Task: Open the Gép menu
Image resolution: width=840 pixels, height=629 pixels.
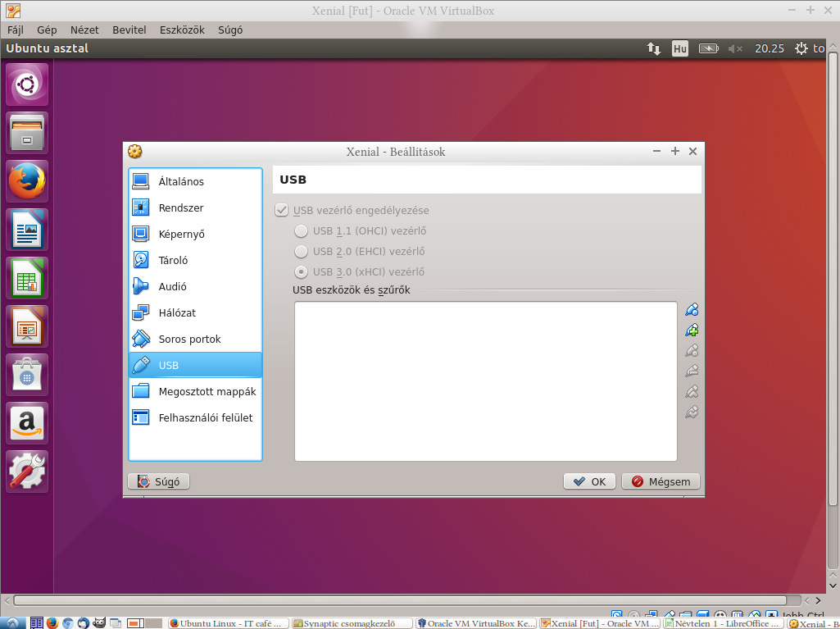Action: [x=47, y=30]
